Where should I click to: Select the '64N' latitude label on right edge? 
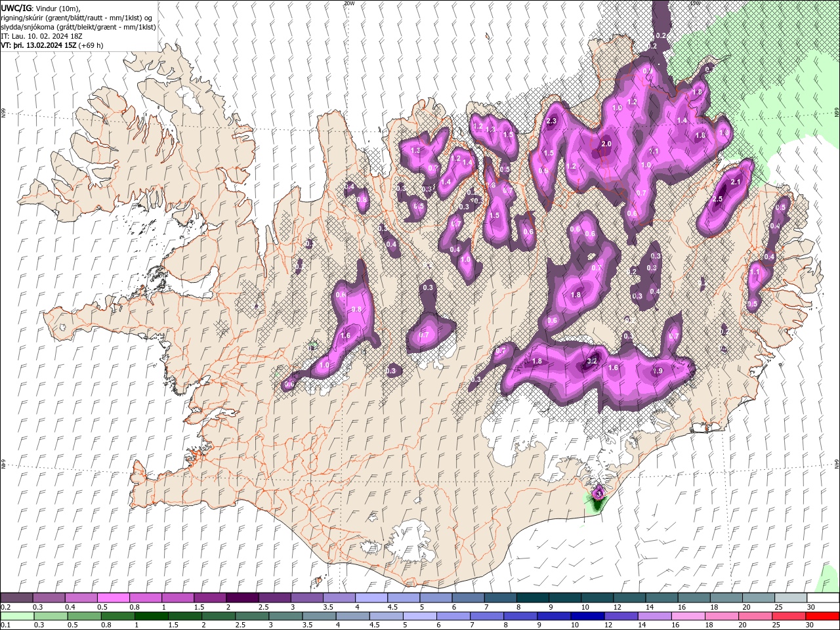click(x=837, y=464)
